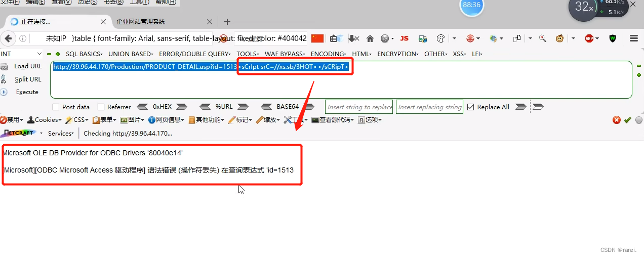Click the Insert string to replace field
This screenshot has height=257, width=644.
tap(359, 107)
